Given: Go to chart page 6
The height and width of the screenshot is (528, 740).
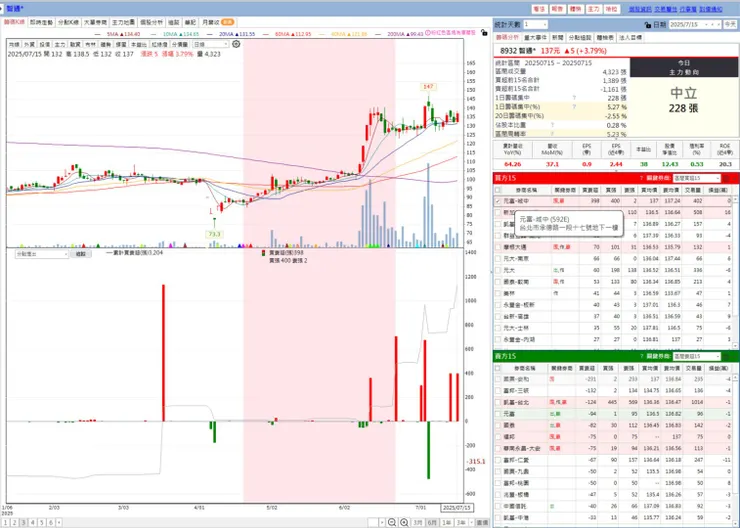Looking at the screenshot, I should [x=50, y=522].
